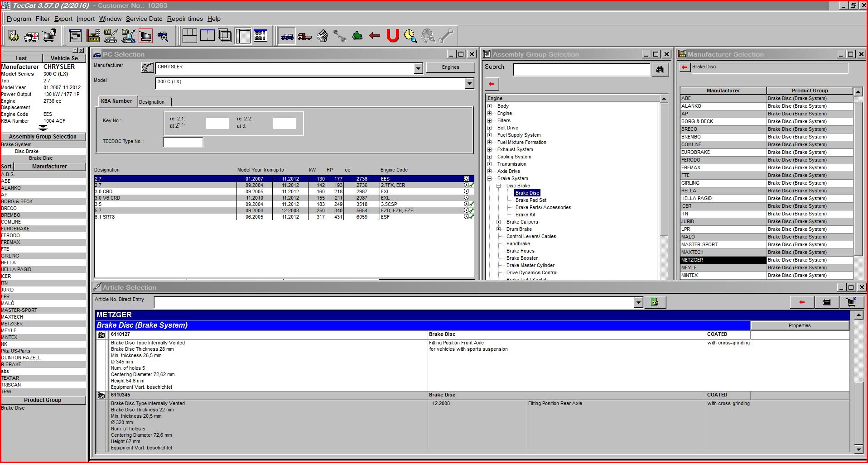Click the axle search toolbar icon

pos(340,36)
